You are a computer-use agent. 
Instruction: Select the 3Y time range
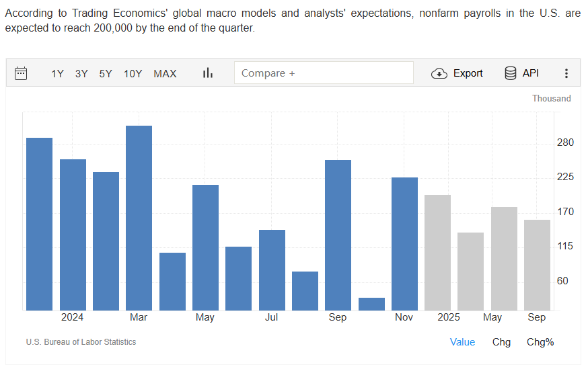click(x=81, y=74)
